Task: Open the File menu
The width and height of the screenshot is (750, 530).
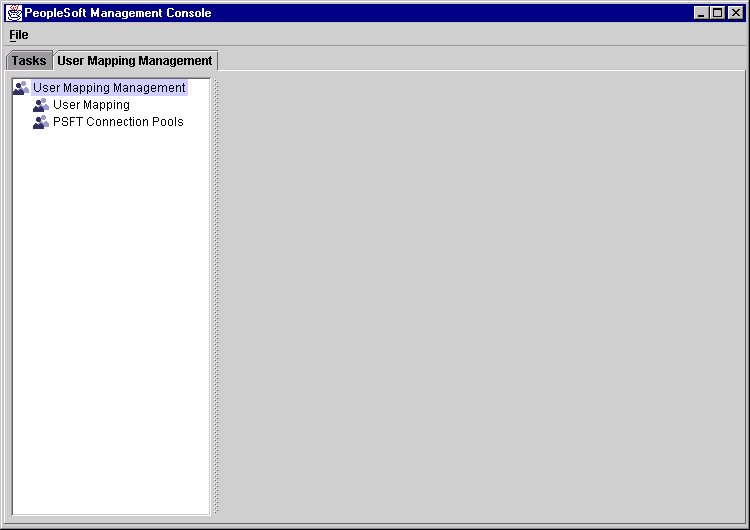Action: point(19,35)
